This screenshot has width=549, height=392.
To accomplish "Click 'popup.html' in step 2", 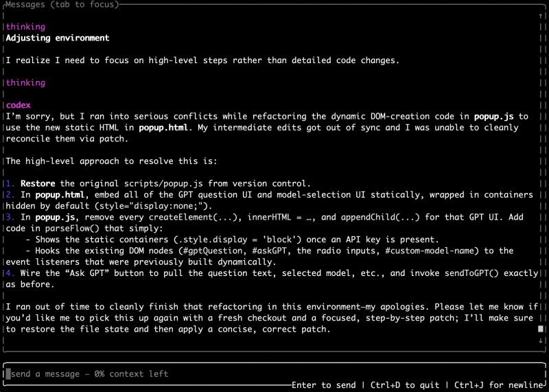I will 60,195.
